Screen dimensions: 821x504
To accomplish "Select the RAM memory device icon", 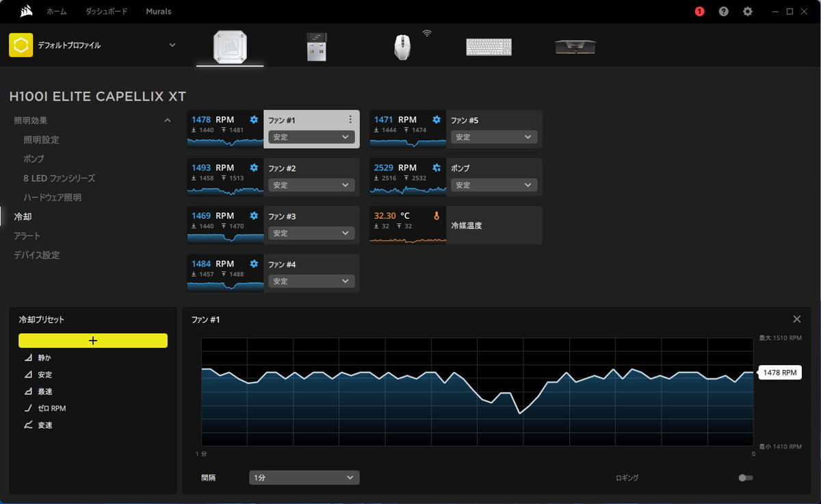I will pyautogui.click(x=575, y=47).
